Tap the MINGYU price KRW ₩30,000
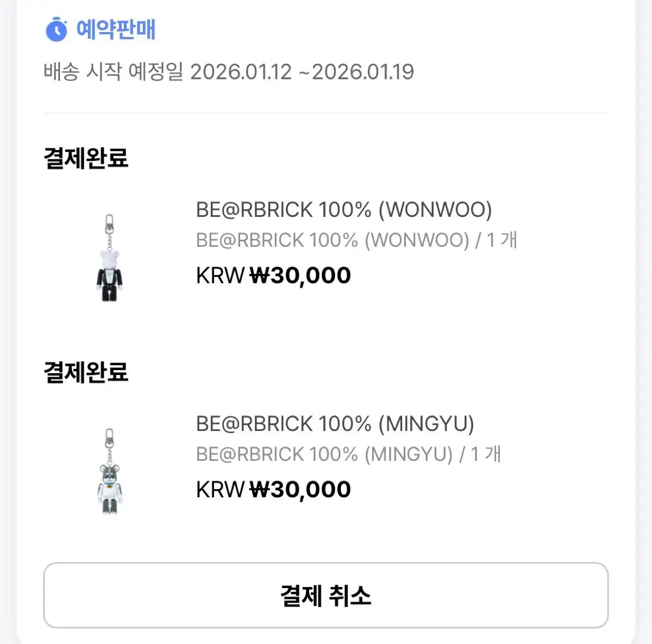The width and height of the screenshot is (652, 644). click(x=273, y=489)
